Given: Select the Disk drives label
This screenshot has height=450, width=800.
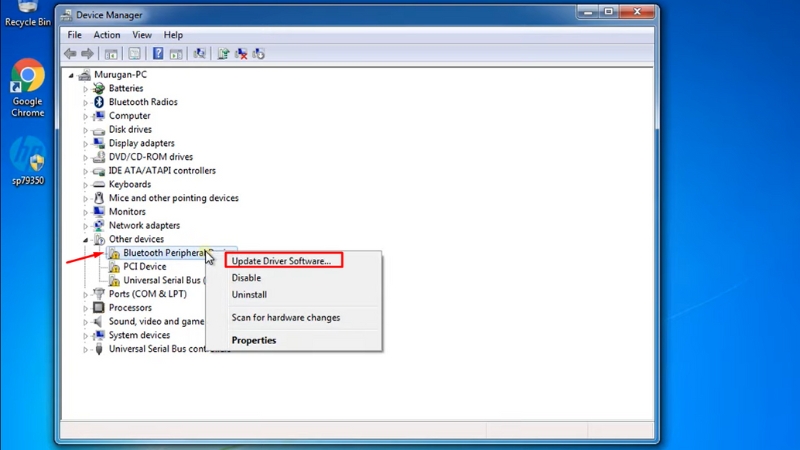Looking at the screenshot, I should (x=130, y=130).
